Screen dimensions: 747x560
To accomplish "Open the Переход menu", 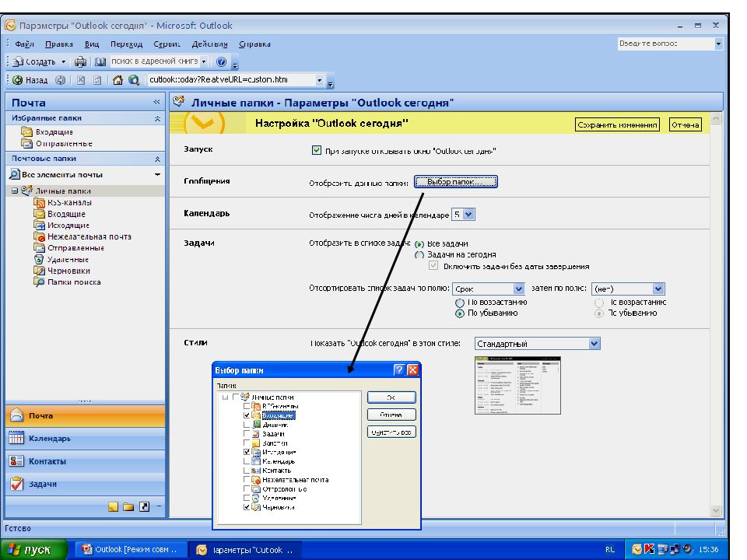I will click(126, 44).
